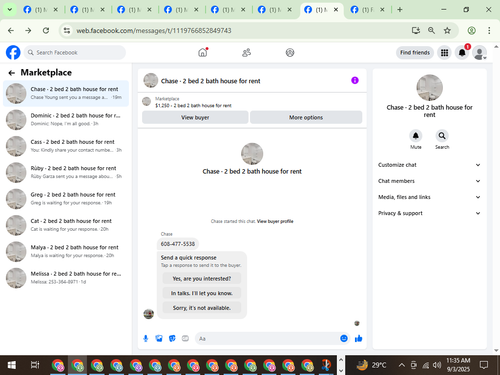This screenshot has width=500, height=375.
Task: Open the menu grid icon
Action: [x=444, y=53]
